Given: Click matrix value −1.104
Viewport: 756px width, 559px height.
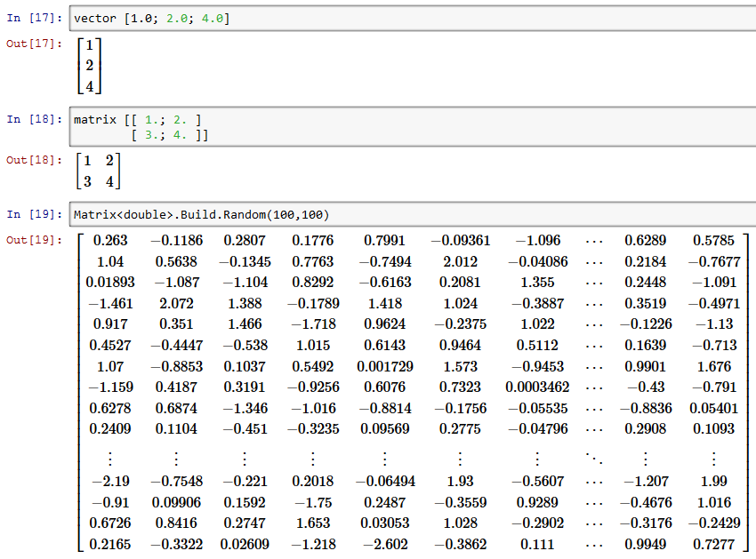Looking at the screenshot, I should point(245,283).
